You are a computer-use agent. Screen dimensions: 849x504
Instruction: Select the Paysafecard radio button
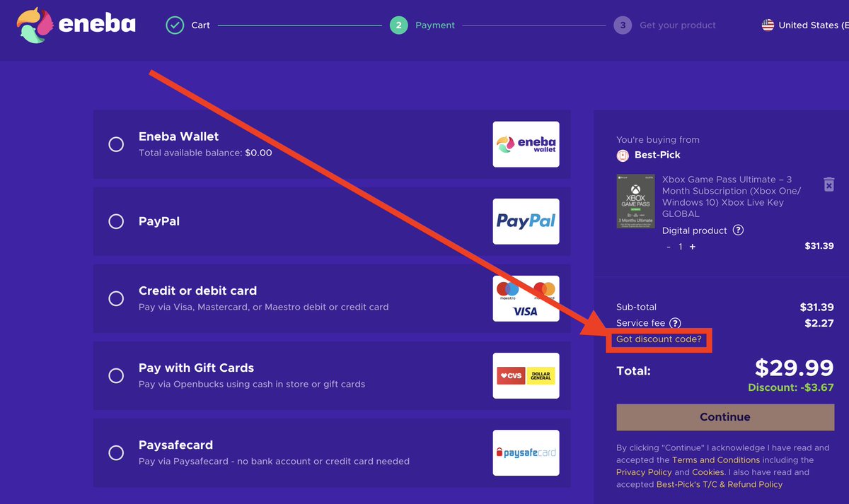(116, 452)
